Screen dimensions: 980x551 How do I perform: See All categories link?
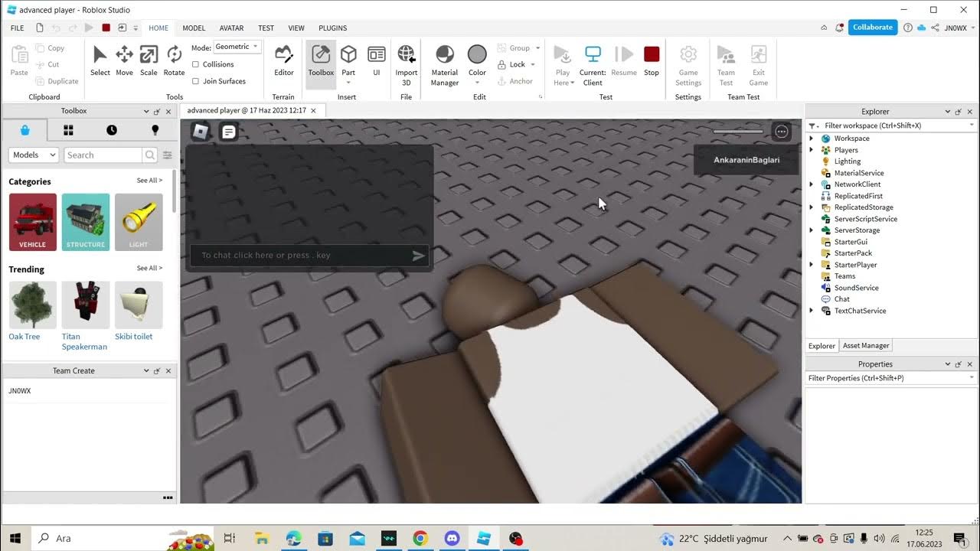point(149,181)
